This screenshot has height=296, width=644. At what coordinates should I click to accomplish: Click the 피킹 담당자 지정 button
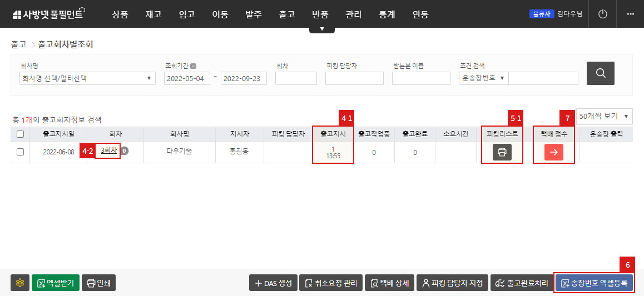pyautogui.click(x=452, y=283)
